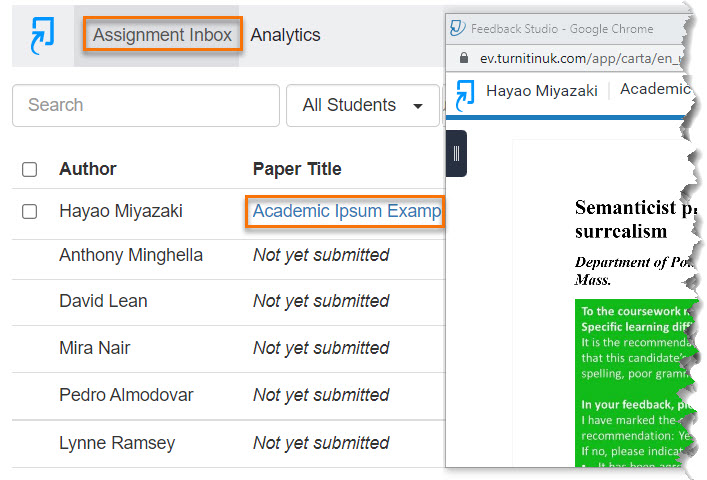Open the All Students dropdown

tap(363, 105)
